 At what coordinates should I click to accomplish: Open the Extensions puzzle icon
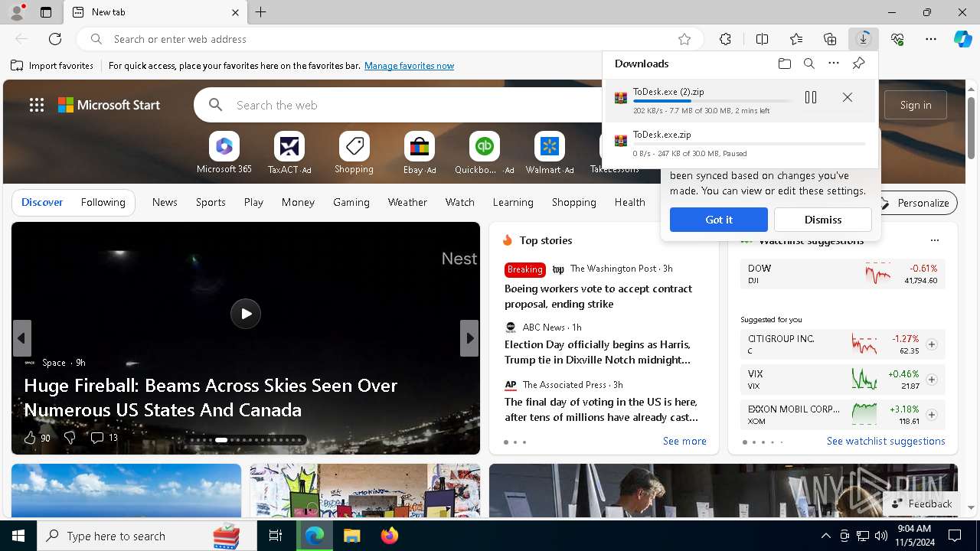tap(725, 39)
